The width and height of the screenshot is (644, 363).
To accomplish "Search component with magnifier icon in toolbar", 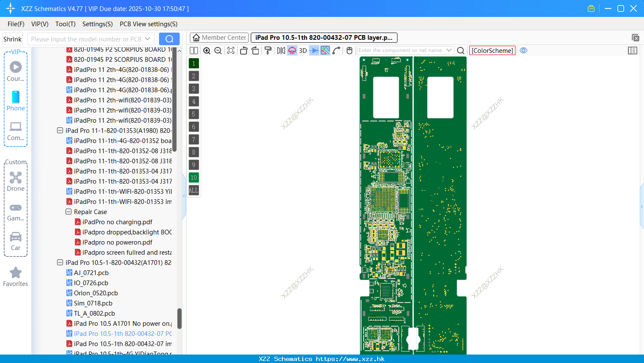I will pyautogui.click(x=460, y=50).
